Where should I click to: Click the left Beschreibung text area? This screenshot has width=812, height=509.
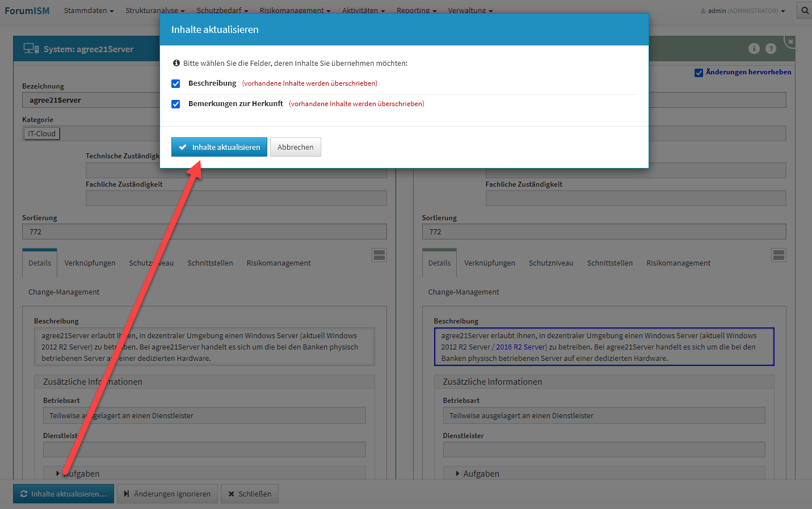(x=204, y=347)
